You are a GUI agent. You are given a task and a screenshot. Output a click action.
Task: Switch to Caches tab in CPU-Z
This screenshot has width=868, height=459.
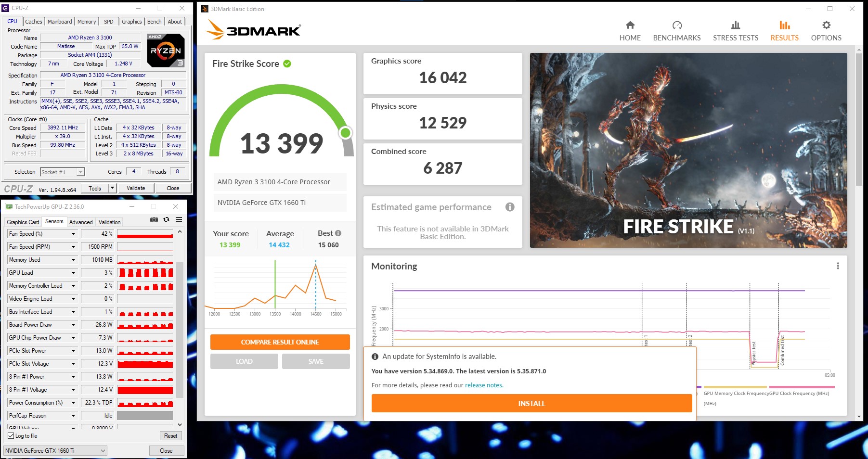click(x=34, y=22)
